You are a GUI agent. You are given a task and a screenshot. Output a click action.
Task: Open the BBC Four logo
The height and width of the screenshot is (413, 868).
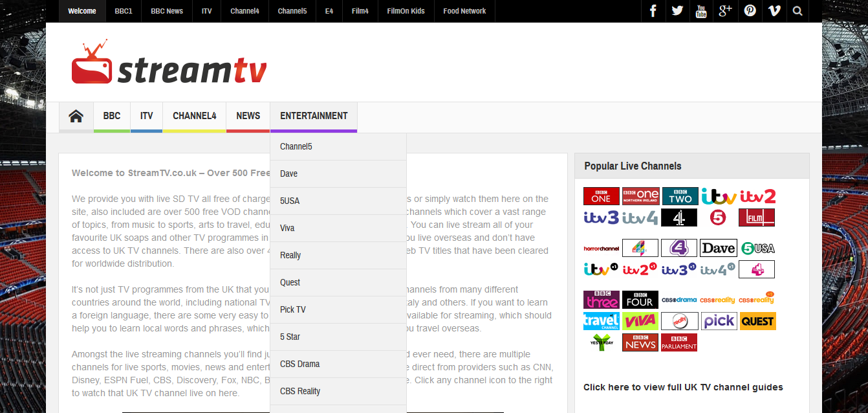pyautogui.click(x=640, y=300)
